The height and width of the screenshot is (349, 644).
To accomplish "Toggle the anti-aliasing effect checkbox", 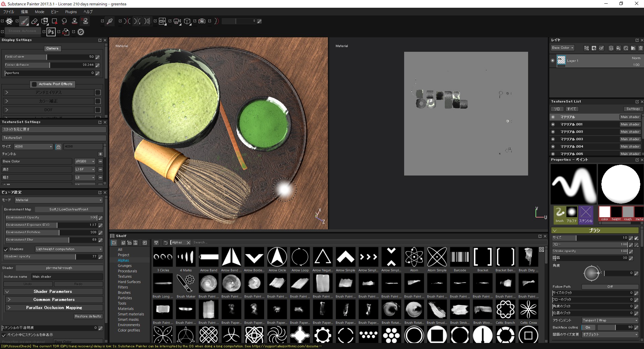I will [98, 92].
